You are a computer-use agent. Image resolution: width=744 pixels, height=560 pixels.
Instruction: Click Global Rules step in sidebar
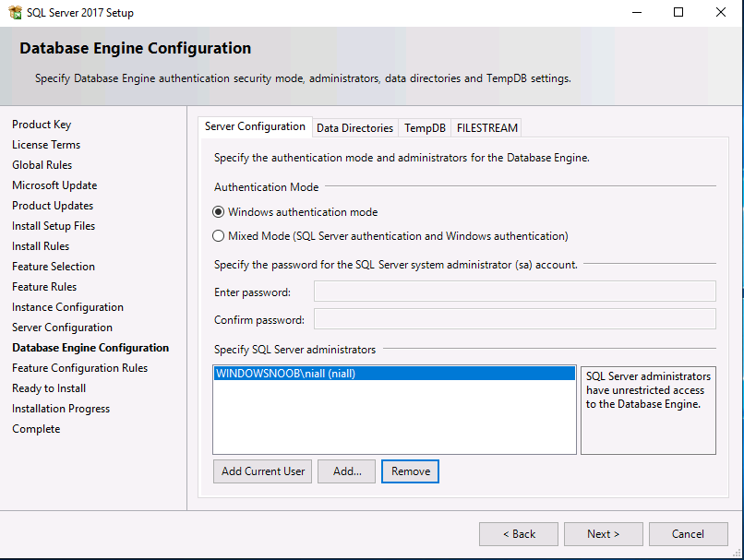coord(42,165)
